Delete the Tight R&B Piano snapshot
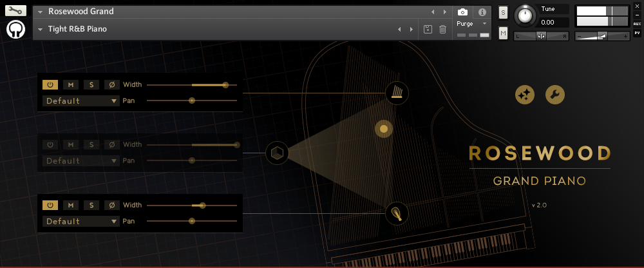 coord(442,29)
